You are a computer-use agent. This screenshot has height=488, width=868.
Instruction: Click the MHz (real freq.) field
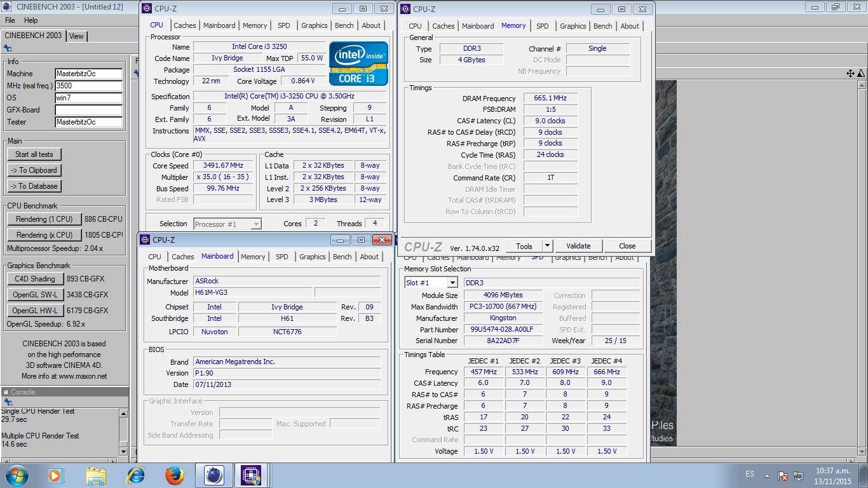click(x=88, y=86)
